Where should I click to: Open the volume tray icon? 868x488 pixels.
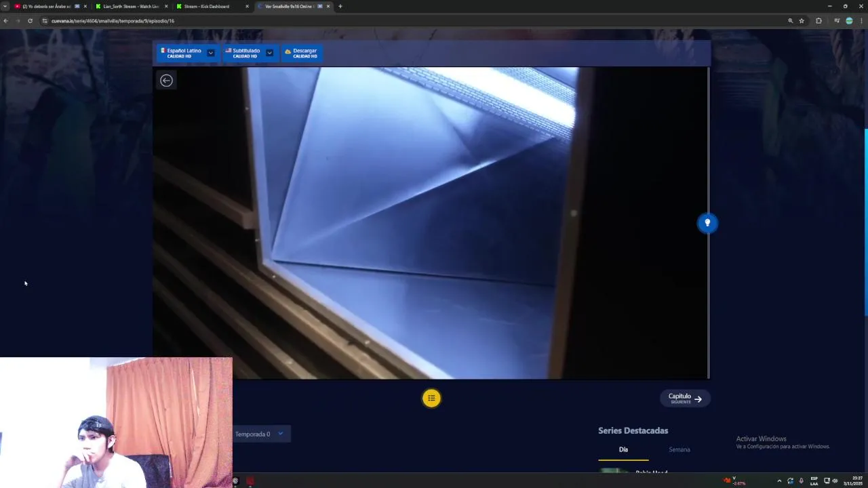pyautogui.click(x=835, y=481)
